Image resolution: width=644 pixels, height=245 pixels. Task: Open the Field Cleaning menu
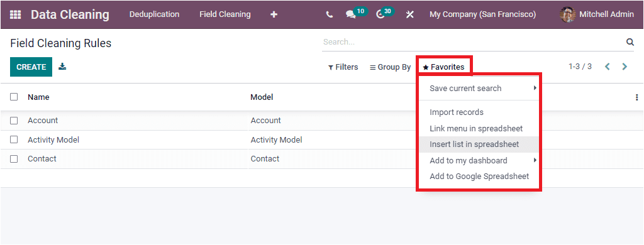[225, 14]
